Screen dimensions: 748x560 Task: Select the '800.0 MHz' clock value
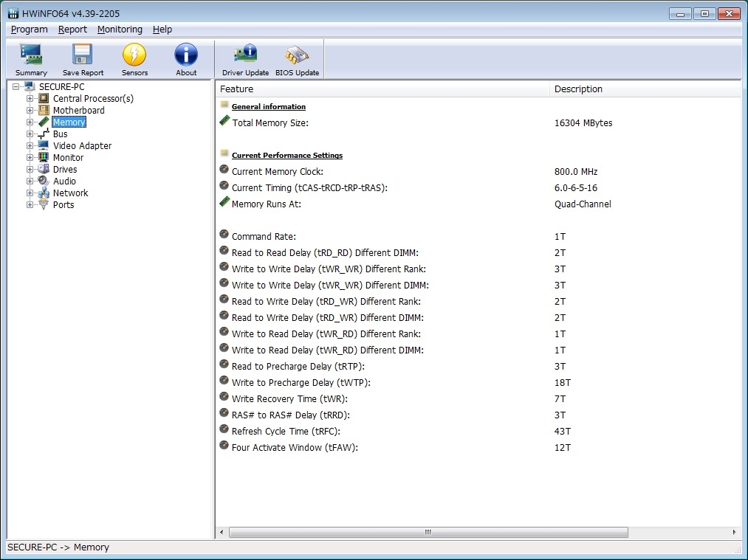[576, 172]
